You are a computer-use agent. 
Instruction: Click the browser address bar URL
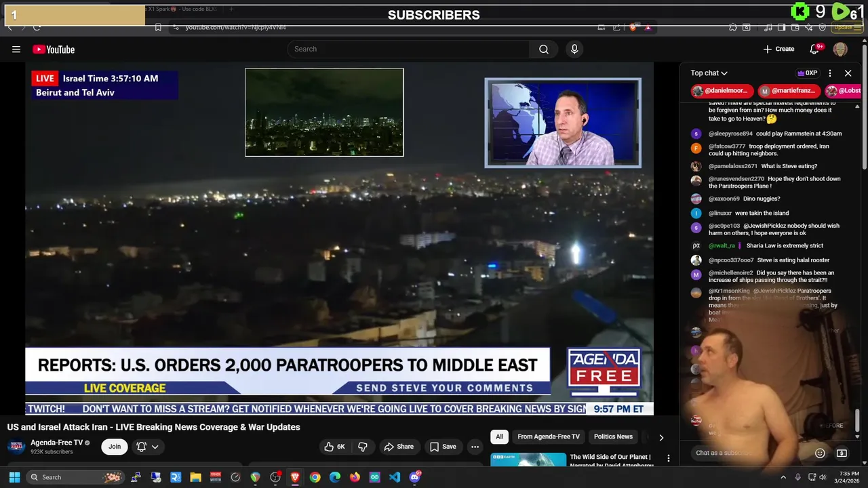[x=236, y=27]
